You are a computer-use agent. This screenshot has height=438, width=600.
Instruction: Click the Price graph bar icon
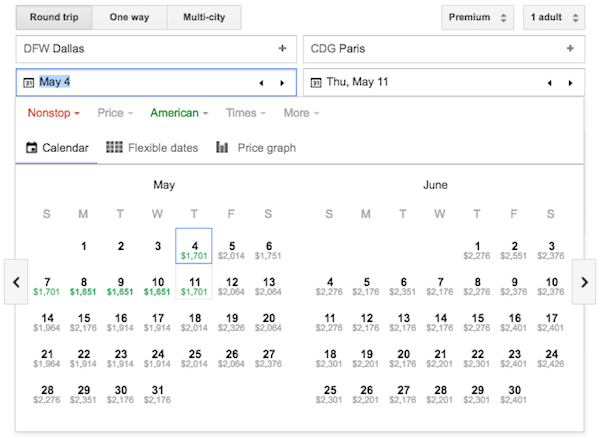(222, 147)
